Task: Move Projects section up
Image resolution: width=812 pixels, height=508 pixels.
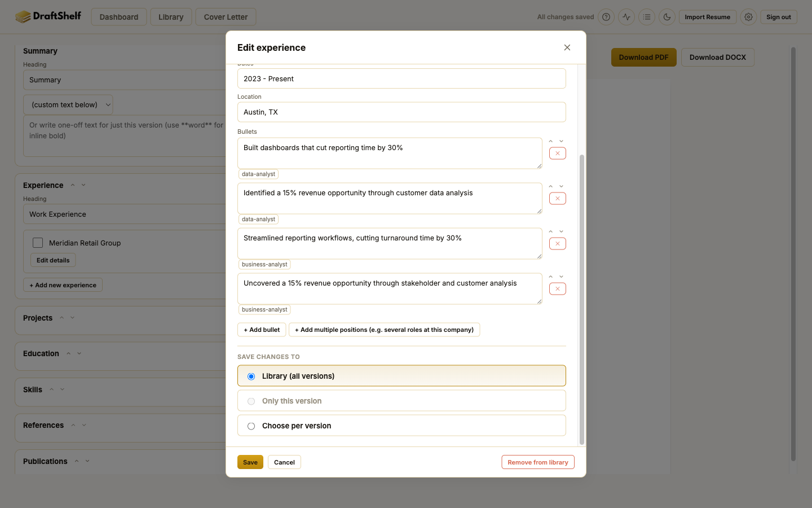Action: point(62,318)
